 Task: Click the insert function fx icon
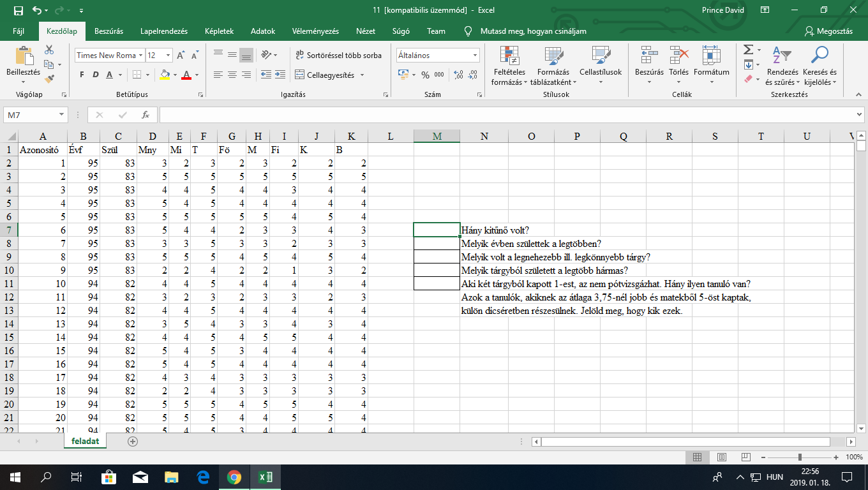point(146,115)
